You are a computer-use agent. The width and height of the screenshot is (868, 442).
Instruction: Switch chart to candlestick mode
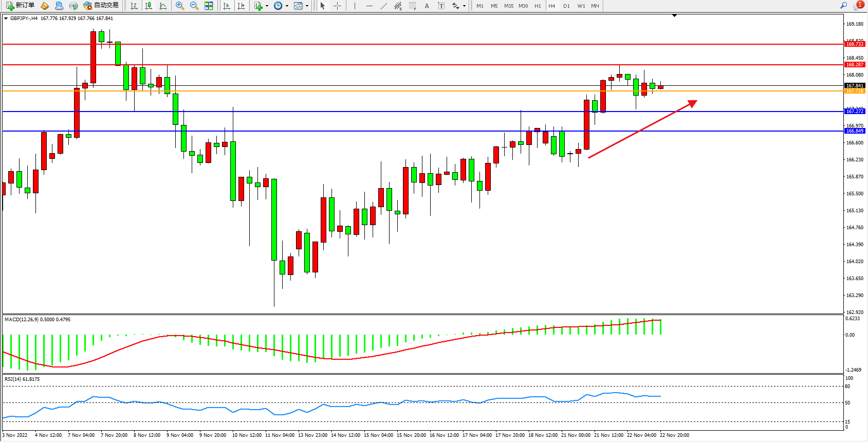point(149,6)
